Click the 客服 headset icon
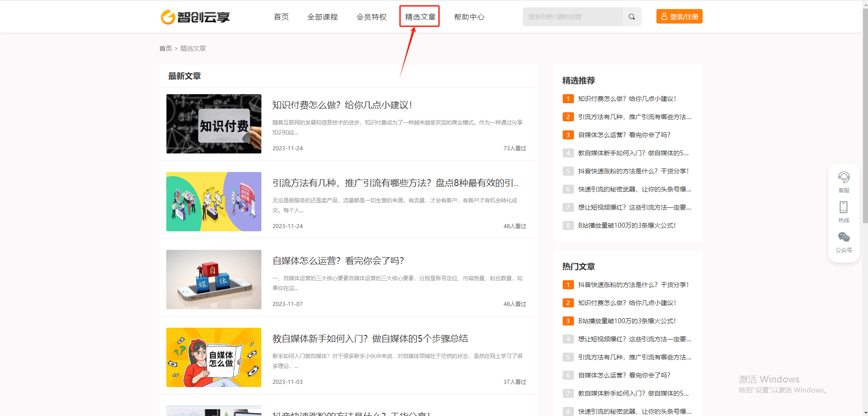This screenshot has height=416, width=868. coord(844,177)
